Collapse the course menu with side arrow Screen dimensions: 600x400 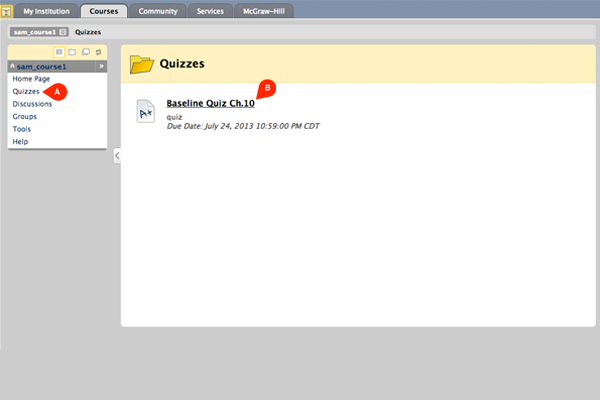[116, 155]
